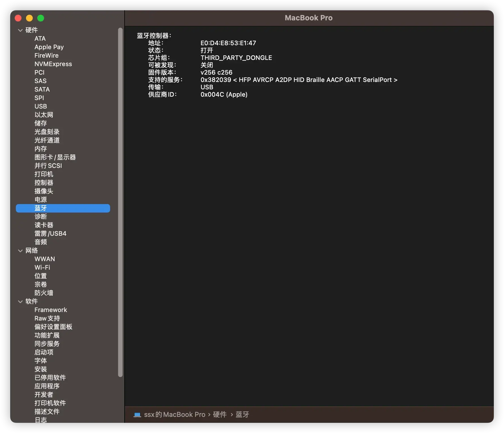The image size is (504, 433).
Task: Click the chipset value THIRD_PARTY_DONGLE
Action: [x=236, y=58]
